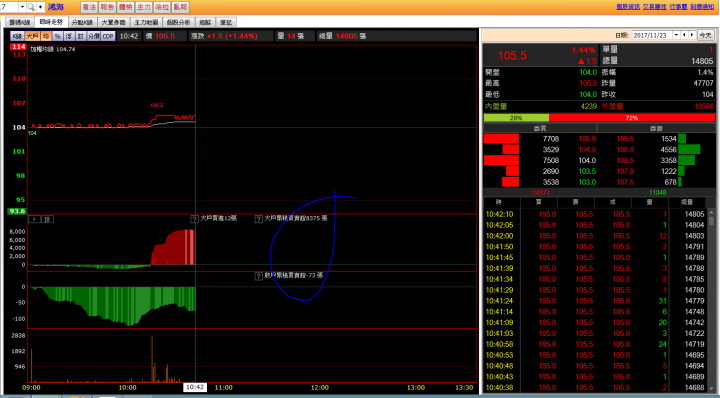This screenshot has width=720, height=398.
Task: Select the 即時走勢 tab
Action: 51,22
